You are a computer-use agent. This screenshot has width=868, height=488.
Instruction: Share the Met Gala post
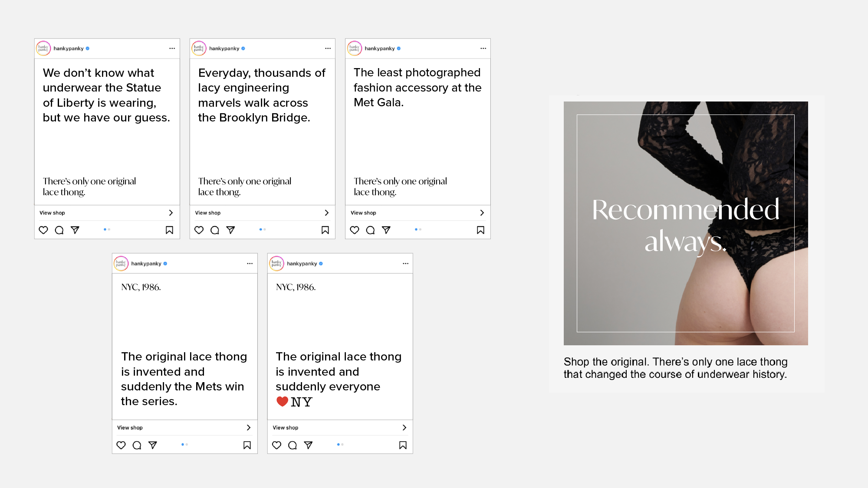pos(386,230)
